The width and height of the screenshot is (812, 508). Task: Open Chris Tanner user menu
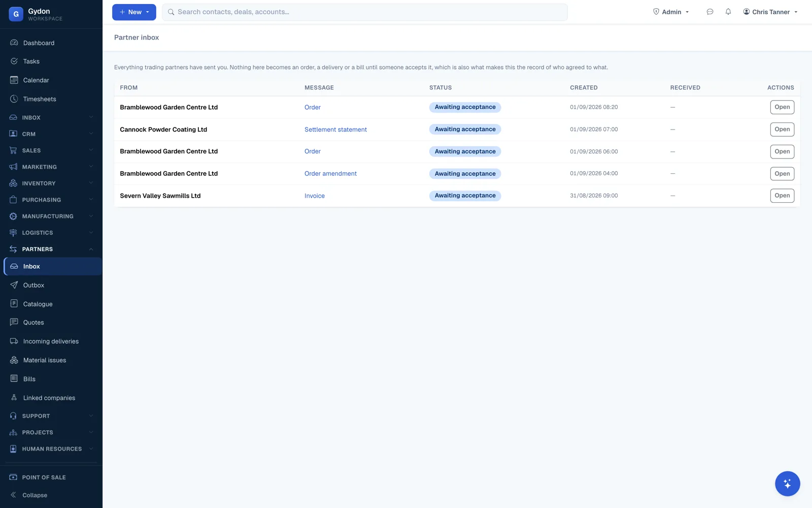[x=770, y=12]
